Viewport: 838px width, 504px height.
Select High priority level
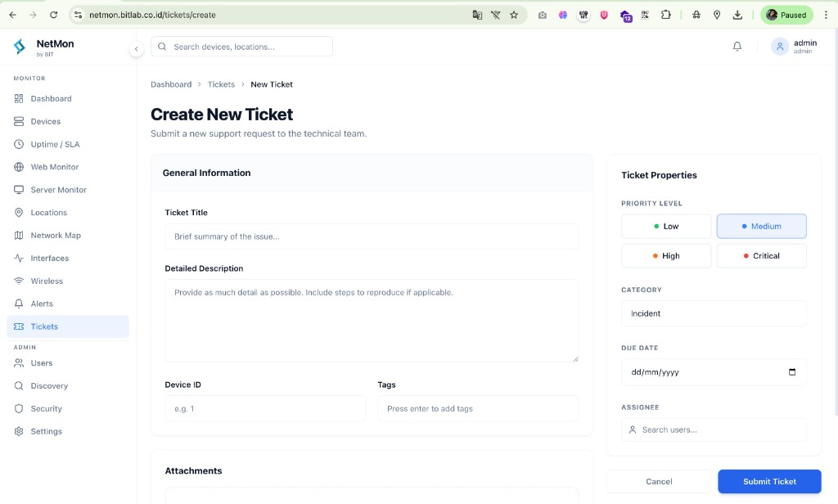tap(665, 255)
